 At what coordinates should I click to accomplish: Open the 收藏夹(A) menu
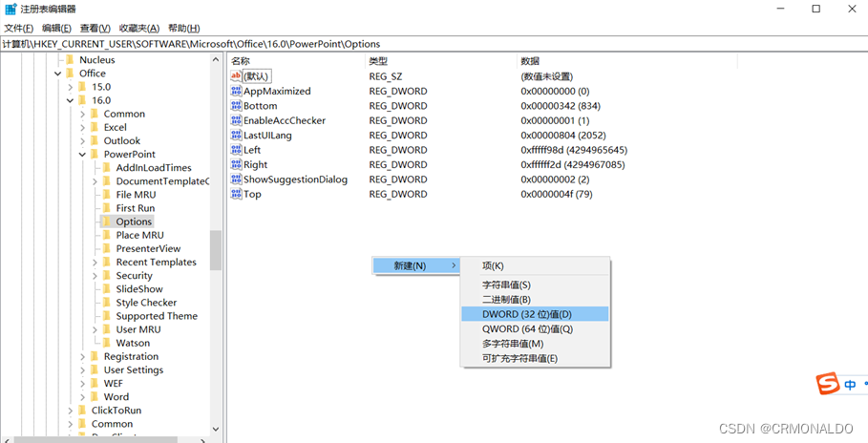[139, 29]
